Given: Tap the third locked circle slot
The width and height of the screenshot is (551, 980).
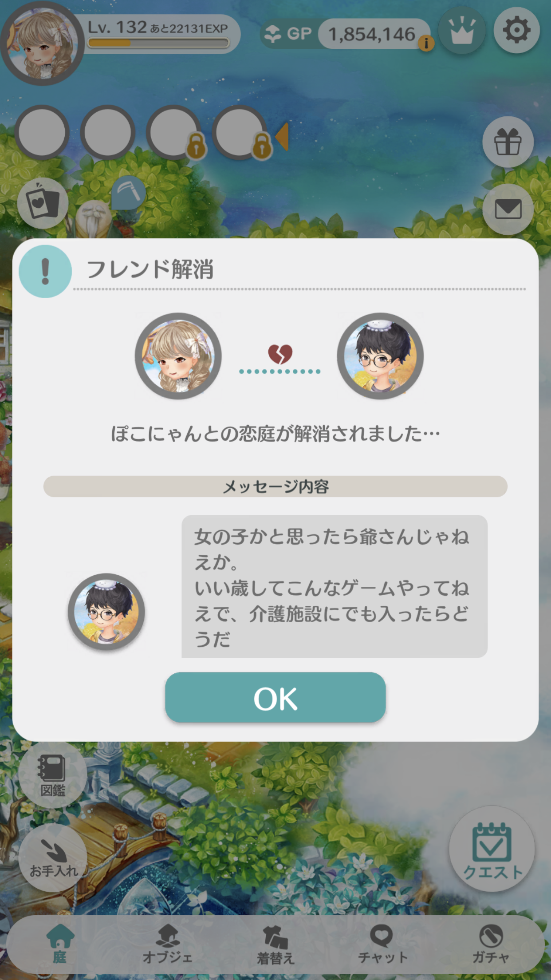Looking at the screenshot, I should pos(174,132).
